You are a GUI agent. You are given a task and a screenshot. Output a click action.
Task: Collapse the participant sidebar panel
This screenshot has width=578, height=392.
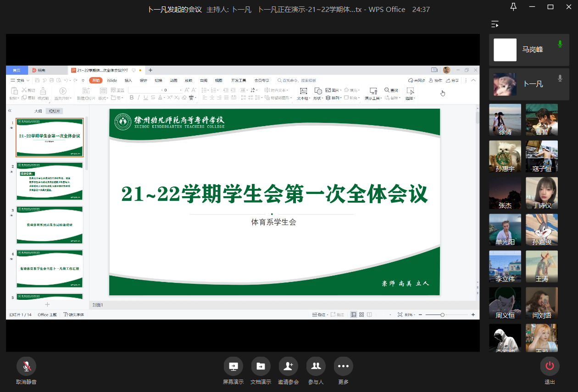495,24
